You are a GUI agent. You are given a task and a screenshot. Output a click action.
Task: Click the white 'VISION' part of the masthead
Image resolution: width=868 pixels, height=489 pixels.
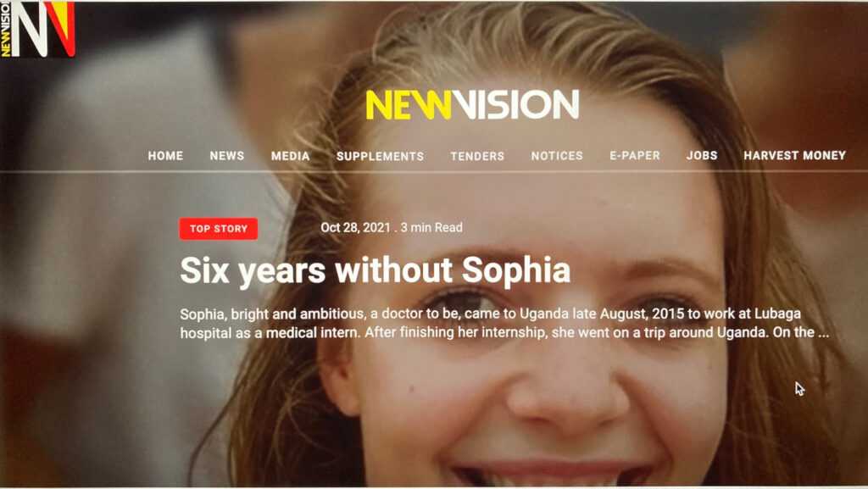[516, 104]
